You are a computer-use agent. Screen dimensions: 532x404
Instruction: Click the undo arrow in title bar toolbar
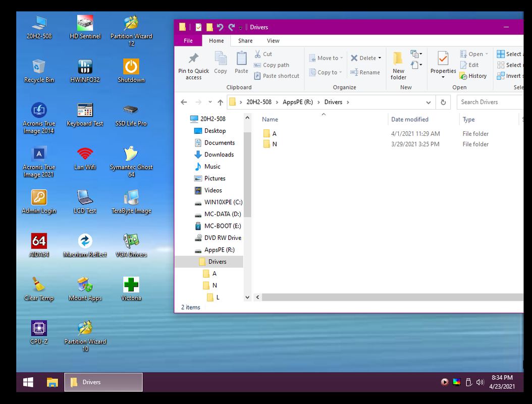220,27
